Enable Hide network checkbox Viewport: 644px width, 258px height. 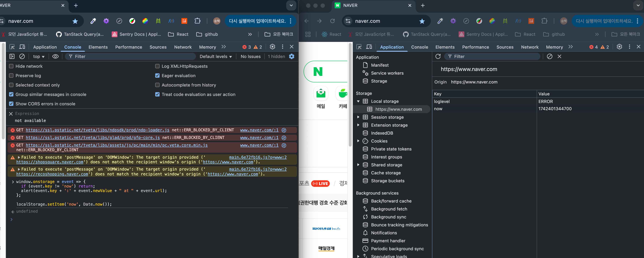click(x=11, y=66)
